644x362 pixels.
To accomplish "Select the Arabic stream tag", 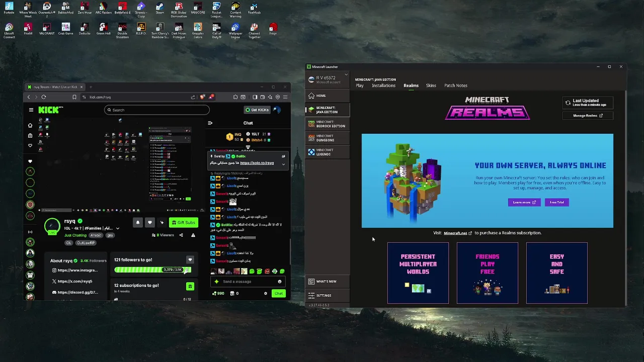I will click(96, 235).
